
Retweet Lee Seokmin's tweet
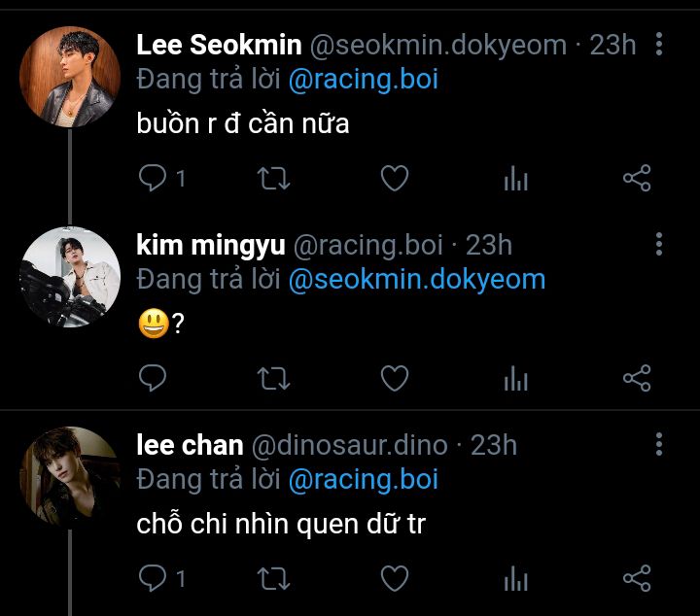click(273, 178)
